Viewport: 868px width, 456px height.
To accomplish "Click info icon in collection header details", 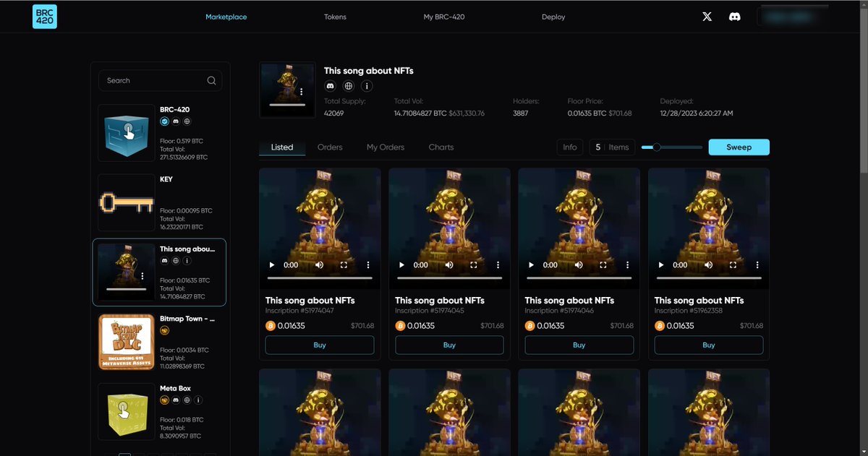I will pyautogui.click(x=367, y=86).
